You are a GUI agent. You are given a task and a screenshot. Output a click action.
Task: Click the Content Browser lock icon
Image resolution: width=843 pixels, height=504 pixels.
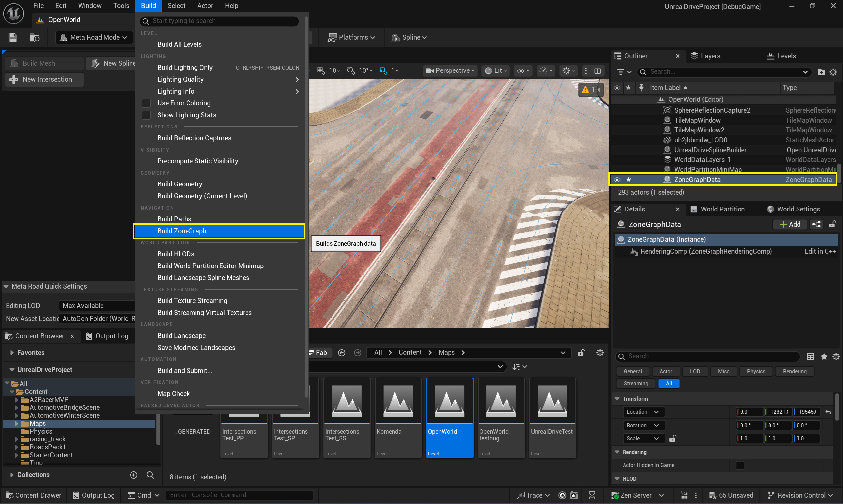click(x=581, y=353)
